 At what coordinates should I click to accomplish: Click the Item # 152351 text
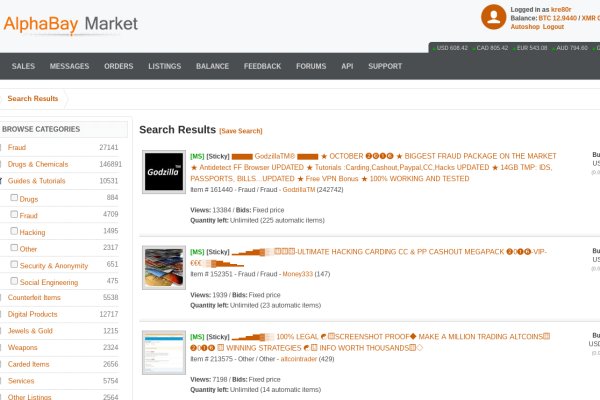pyautogui.click(x=211, y=274)
